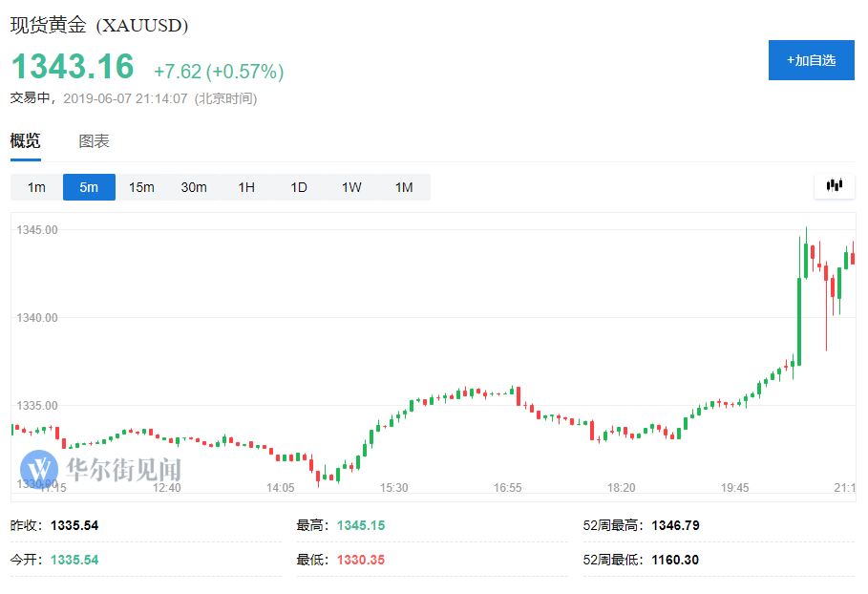Select the 1M timeframe
The width and height of the screenshot is (868, 594).
pyautogui.click(x=404, y=187)
